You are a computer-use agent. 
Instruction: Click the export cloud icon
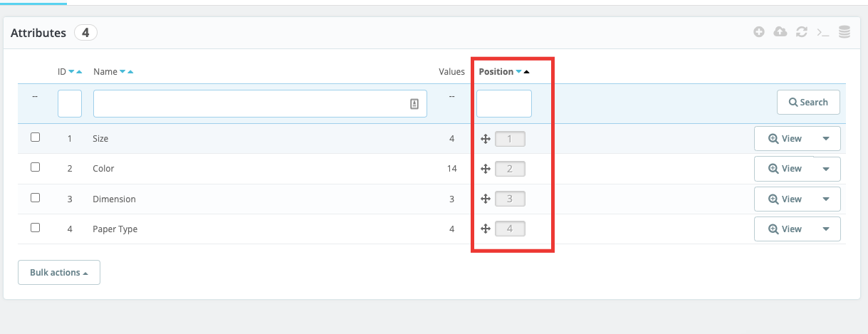pyautogui.click(x=780, y=32)
